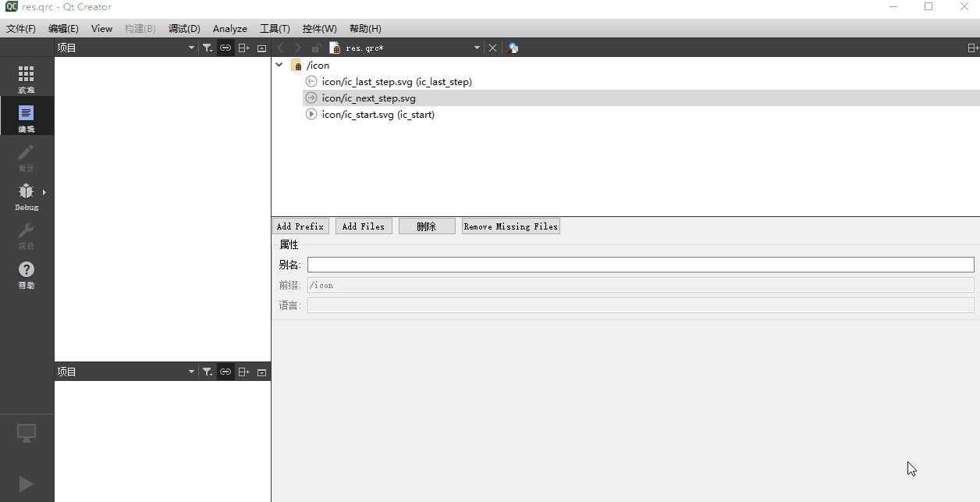Maximize the Qt Creator window

(928, 7)
